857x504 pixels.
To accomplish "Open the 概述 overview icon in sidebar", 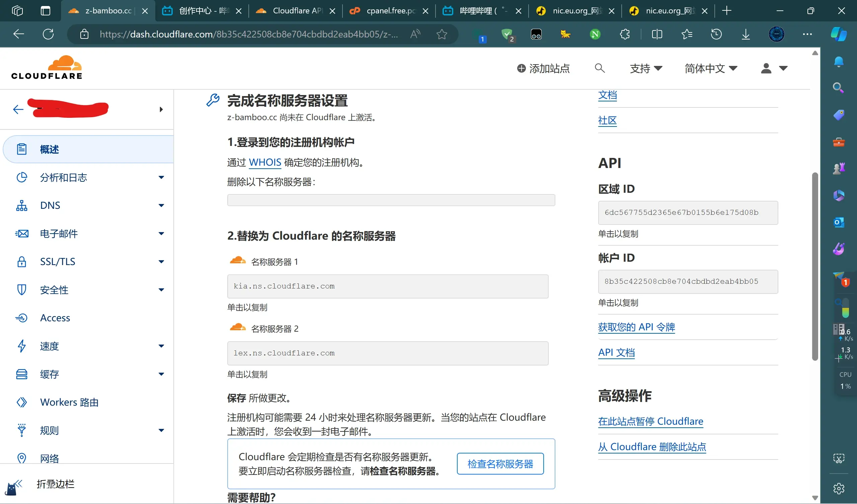I will coord(22,149).
